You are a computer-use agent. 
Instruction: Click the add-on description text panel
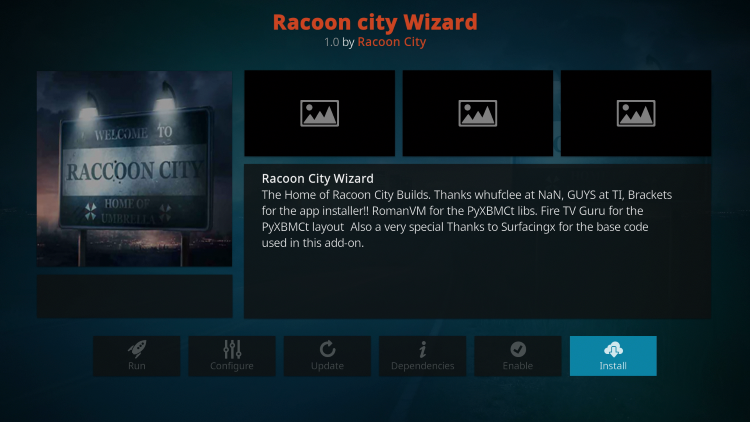477,242
